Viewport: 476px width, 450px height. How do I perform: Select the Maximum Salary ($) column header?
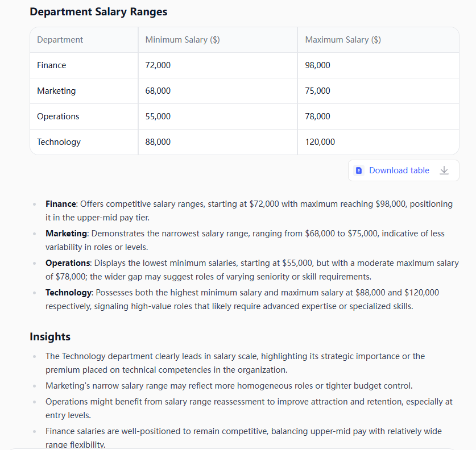(343, 40)
